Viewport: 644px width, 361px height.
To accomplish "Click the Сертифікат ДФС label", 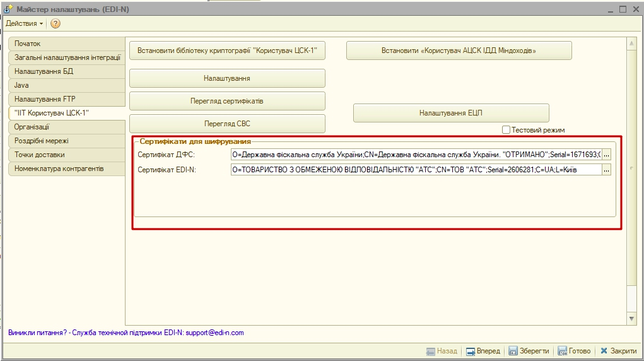I will tap(166, 155).
